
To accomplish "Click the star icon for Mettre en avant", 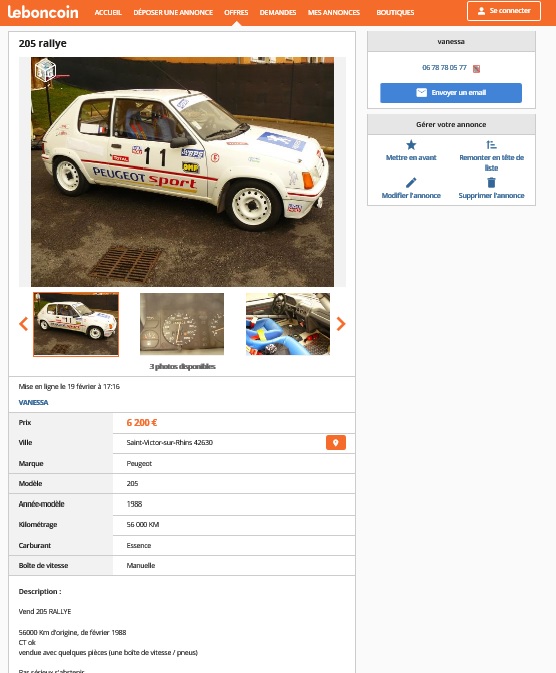I will 411,145.
